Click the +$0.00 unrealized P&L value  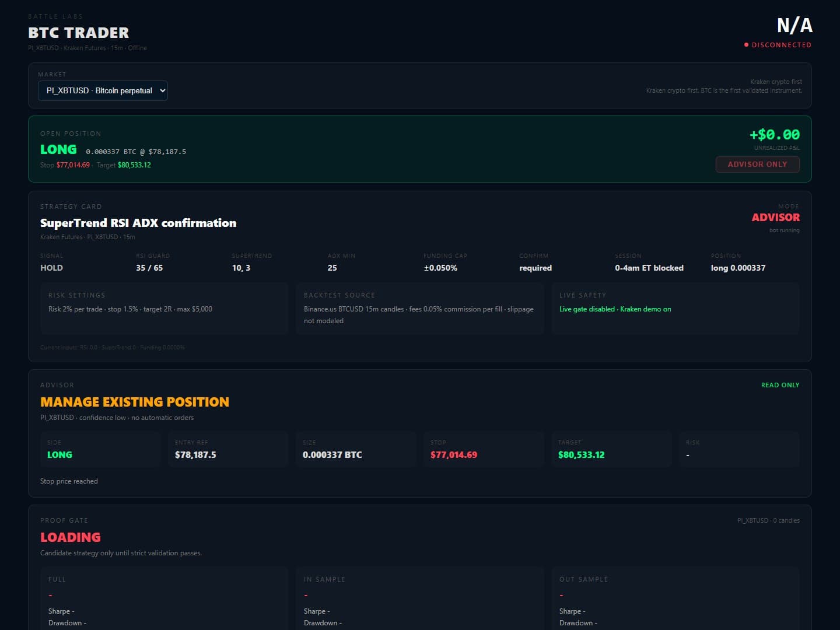click(x=775, y=135)
